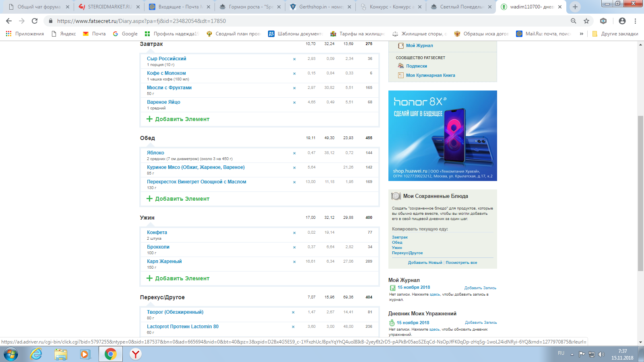Image resolution: width=644 pixels, height=362 pixels.
Task: Launch Yandex browser from the taskbar
Action: [x=136, y=354]
